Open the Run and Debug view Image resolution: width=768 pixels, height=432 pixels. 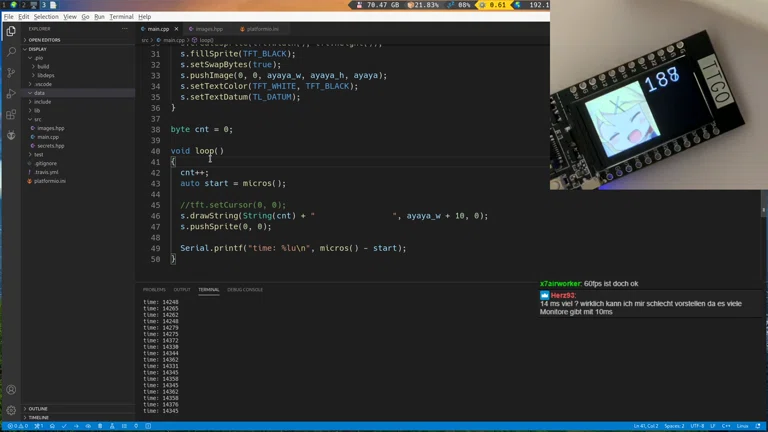pos(11,94)
